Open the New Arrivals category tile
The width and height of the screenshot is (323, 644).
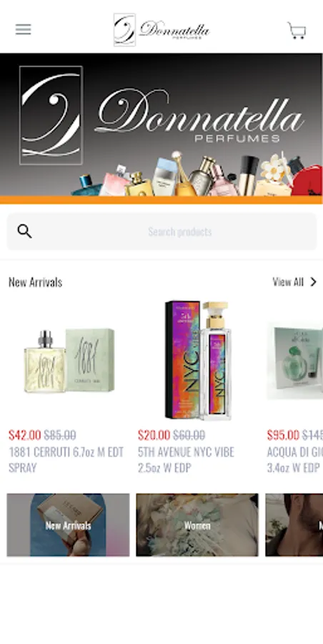coord(68,525)
